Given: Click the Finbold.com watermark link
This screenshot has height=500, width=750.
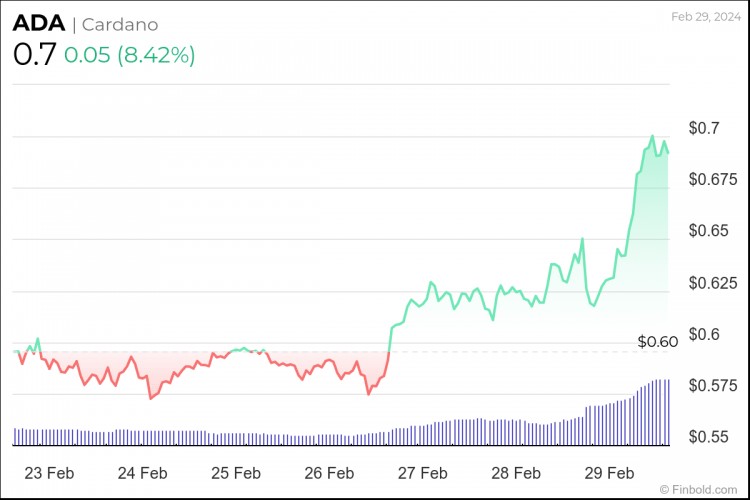Looking at the screenshot, I should point(698,489).
